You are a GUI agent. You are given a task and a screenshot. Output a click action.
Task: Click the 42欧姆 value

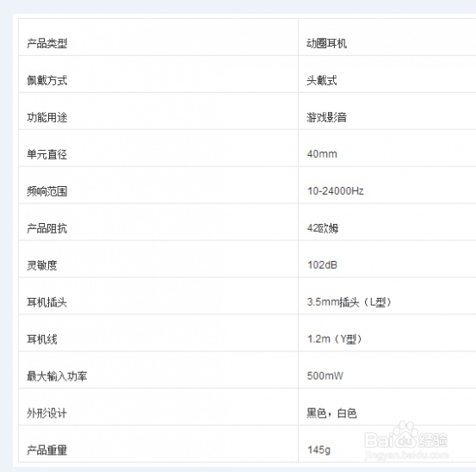(323, 228)
